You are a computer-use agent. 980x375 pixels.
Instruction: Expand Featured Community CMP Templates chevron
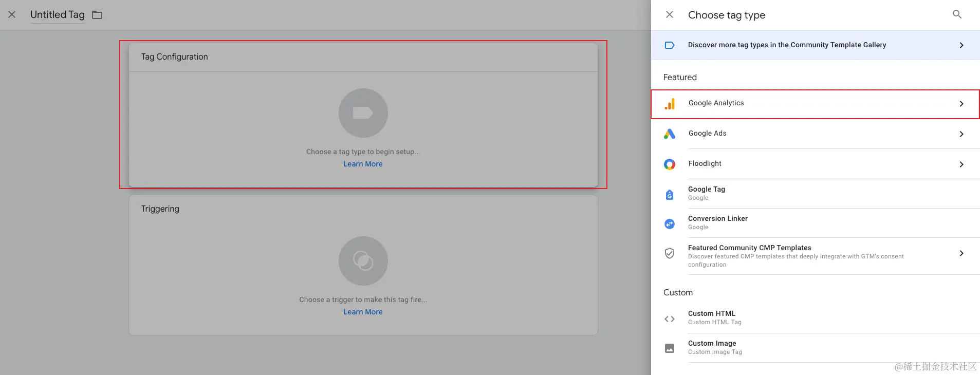(x=961, y=253)
